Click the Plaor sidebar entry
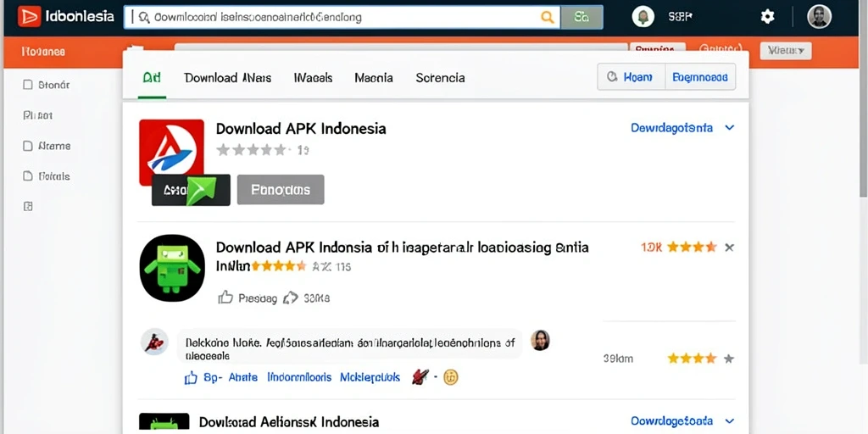868x434 pixels. (37, 115)
